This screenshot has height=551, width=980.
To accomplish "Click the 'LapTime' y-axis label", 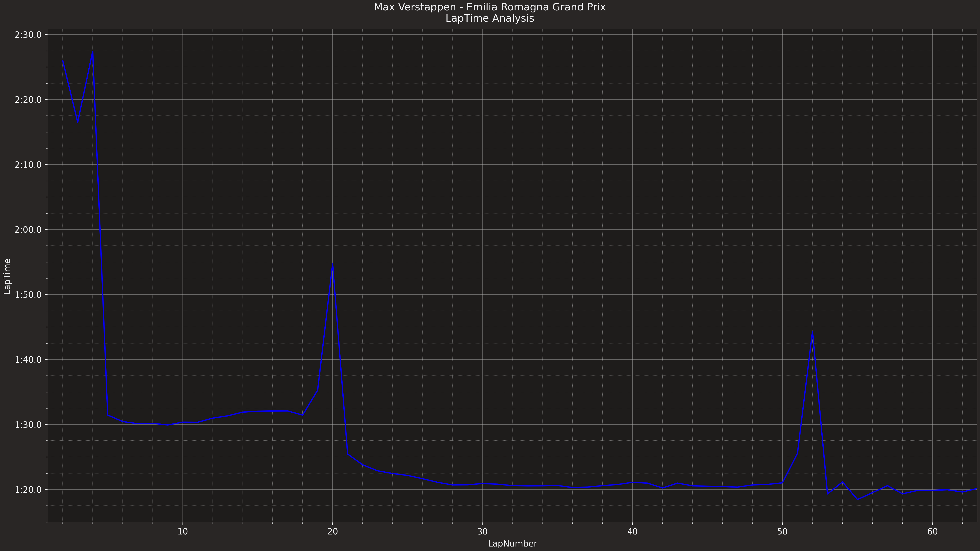I will pyautogui.click(x=7, y=276).
